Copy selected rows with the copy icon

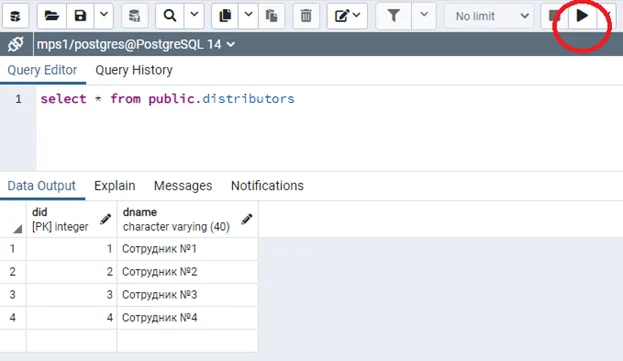[225, 16]
